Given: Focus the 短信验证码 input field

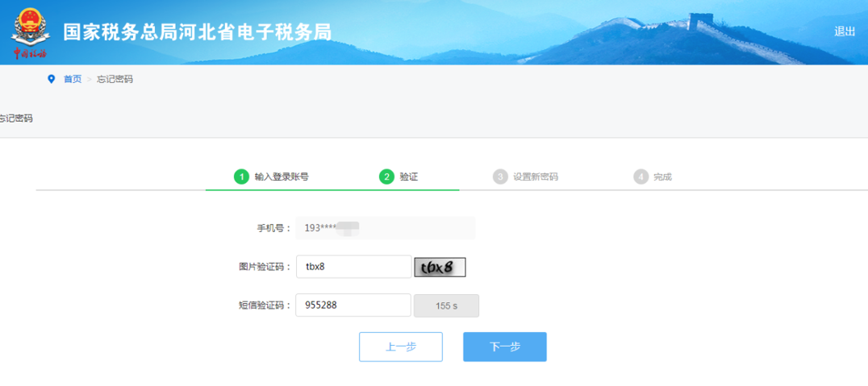Looking at the screenshot, I should (353, 305).
